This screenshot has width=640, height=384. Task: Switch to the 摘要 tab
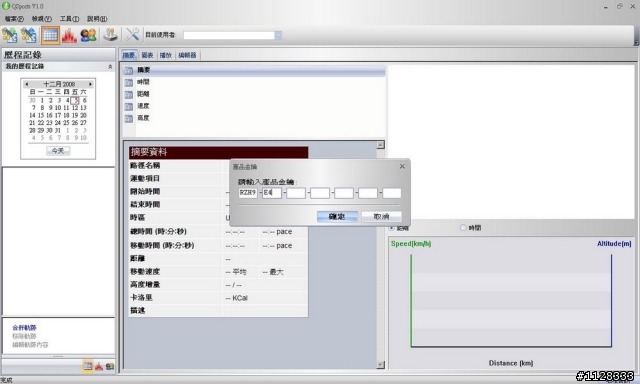point(129,55)
